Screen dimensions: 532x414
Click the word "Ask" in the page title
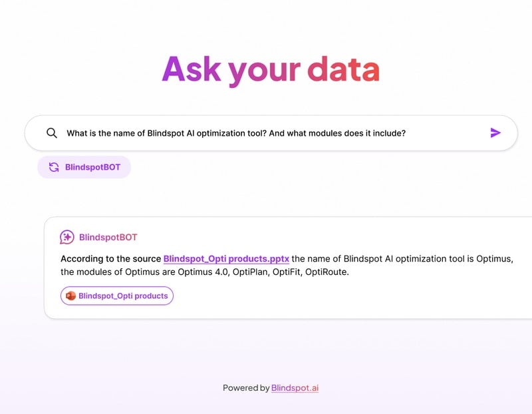[x=191, y=70]
